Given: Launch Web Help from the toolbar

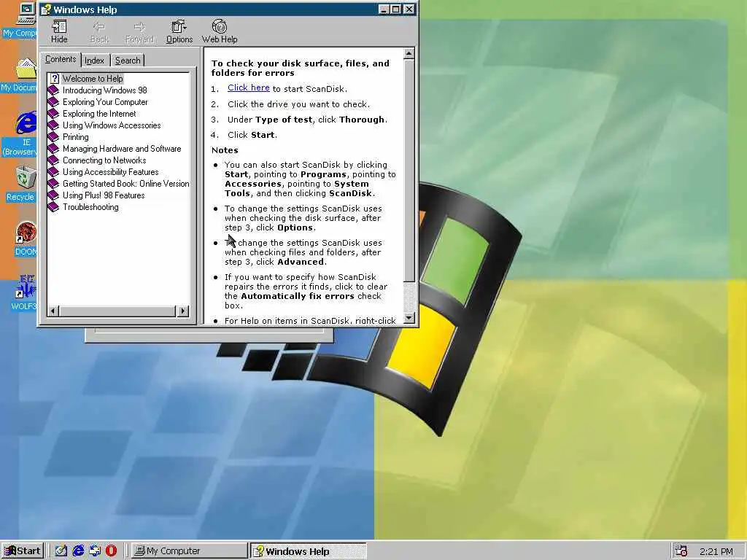Looking at the screenshot, I should pyautogui.click(x=219, y=32).
